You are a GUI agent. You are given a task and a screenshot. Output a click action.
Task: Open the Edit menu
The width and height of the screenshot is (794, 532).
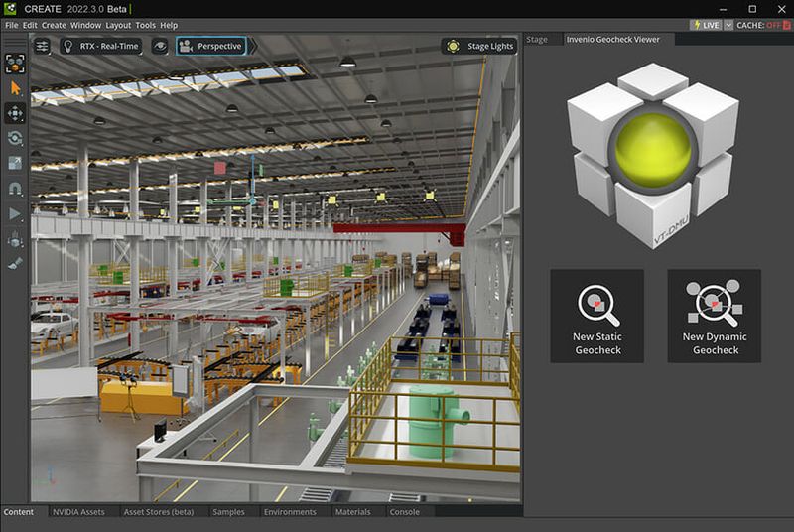(30, 25)
